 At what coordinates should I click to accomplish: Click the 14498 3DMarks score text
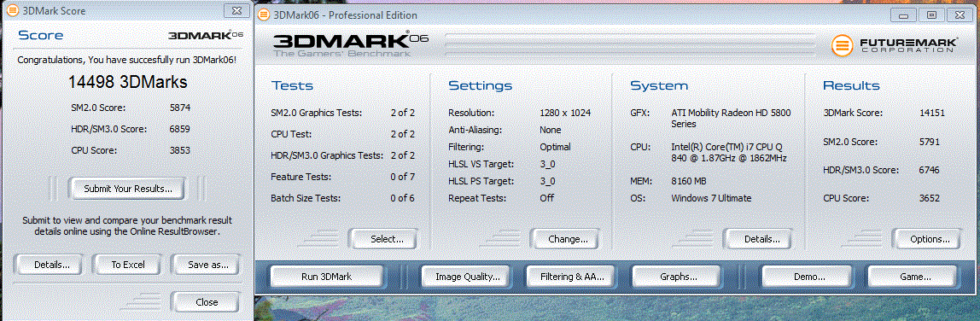127,82
